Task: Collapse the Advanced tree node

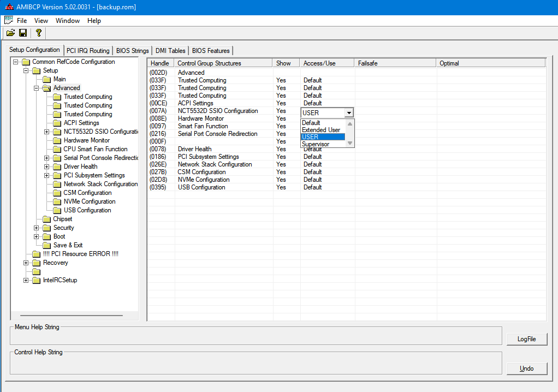Action: (36, 88)
